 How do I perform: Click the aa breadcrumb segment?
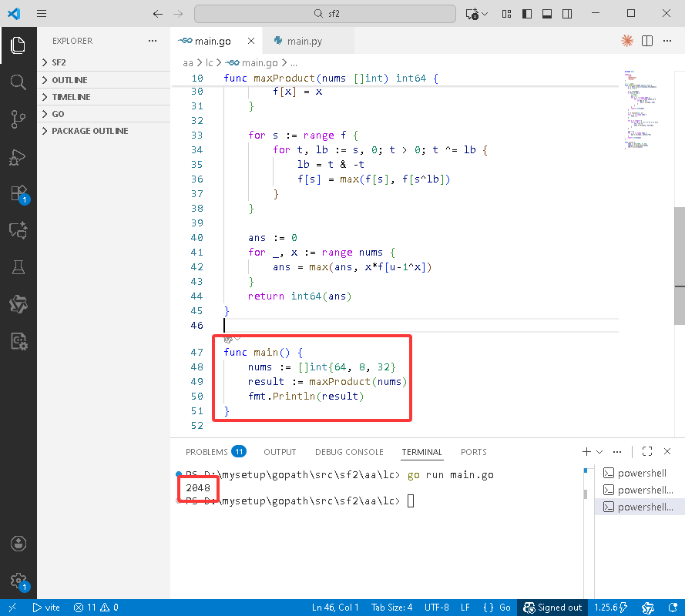click(188, 63)
